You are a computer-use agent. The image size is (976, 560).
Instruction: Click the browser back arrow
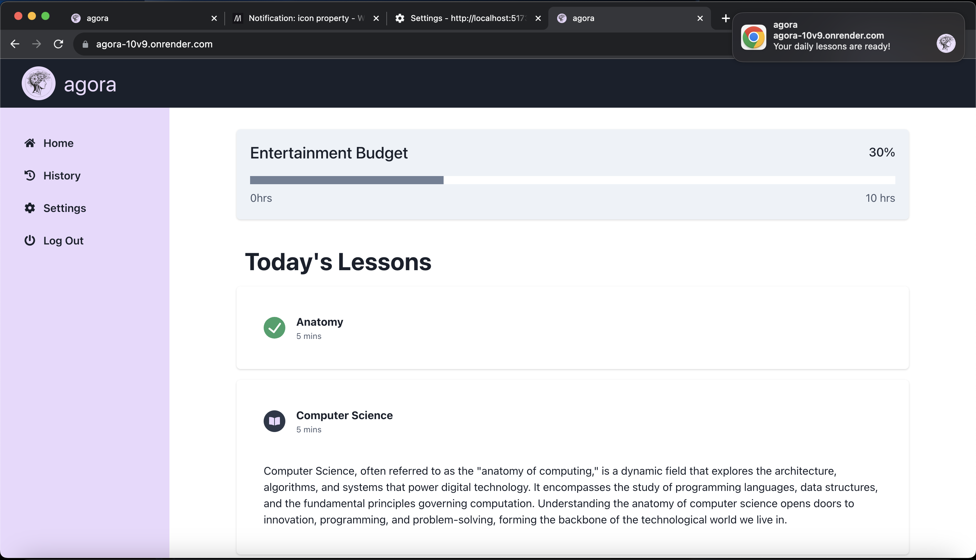(15, 44)
